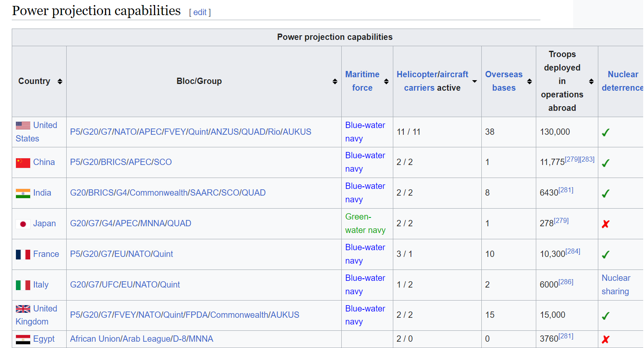Open citation 284 in France row

pos(573,251)
